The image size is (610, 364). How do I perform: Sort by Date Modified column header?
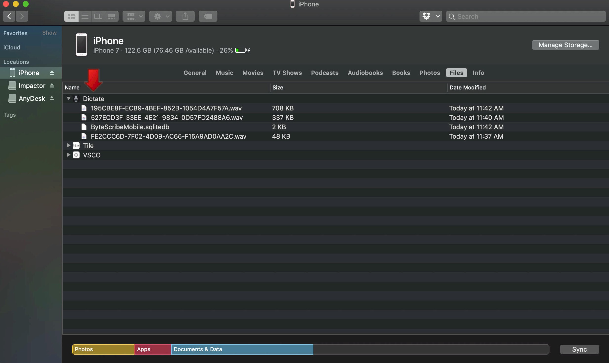528,87
